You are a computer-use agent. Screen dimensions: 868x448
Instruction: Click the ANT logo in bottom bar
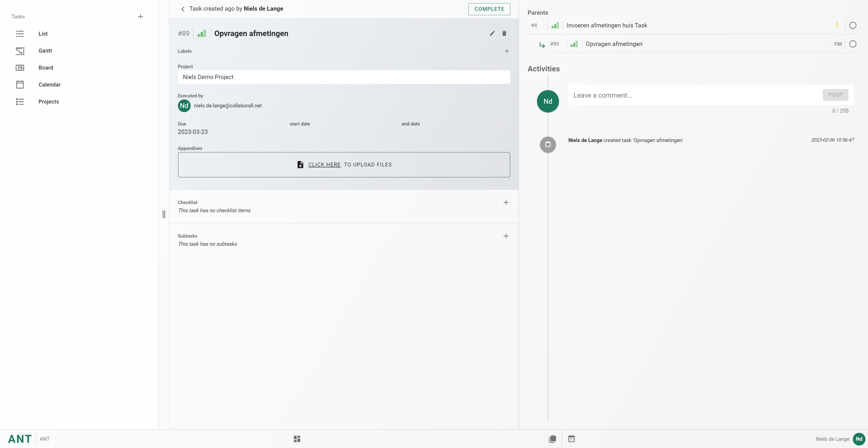(x=19, y=439)
